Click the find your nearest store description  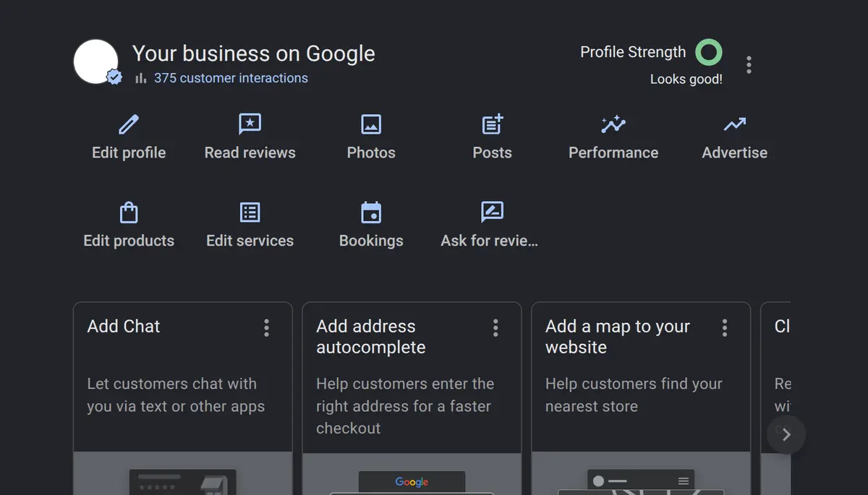[634, 395]
